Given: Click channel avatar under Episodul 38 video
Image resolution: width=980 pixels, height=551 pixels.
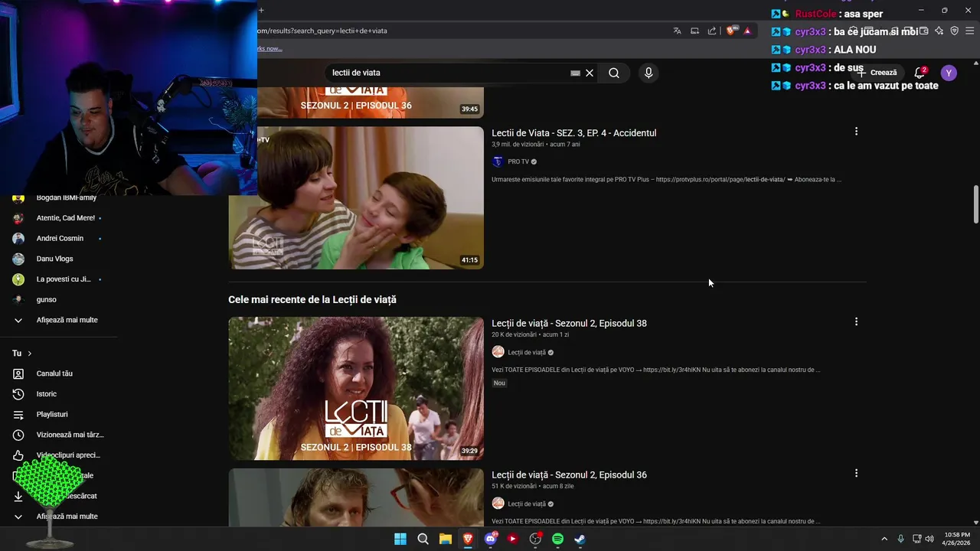Looking at the screenshot, I should [498, 352].
